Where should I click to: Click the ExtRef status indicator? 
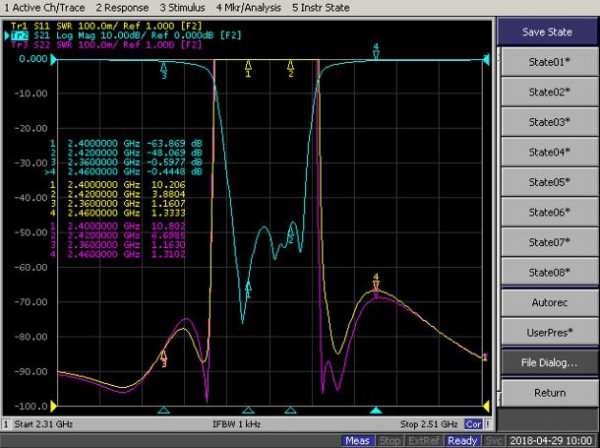422,441
